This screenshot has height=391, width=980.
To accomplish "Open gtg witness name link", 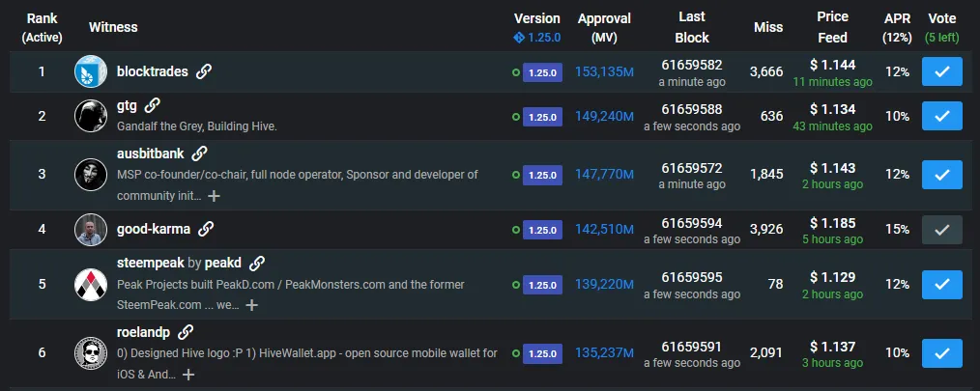I will pyautogui.click(x=127, y=105).
